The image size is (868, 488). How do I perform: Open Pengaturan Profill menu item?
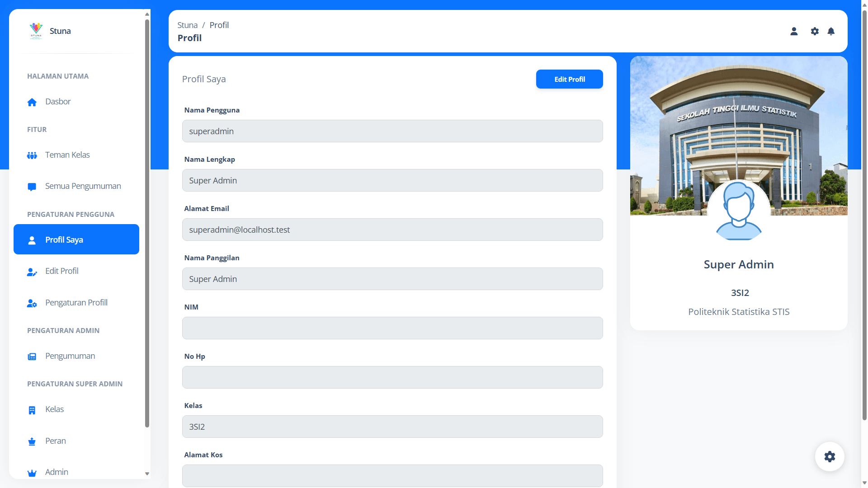[x=76, y=303]
